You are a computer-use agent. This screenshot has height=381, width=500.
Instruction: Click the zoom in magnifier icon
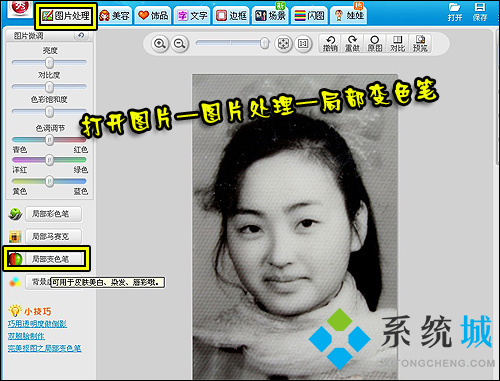160,44
